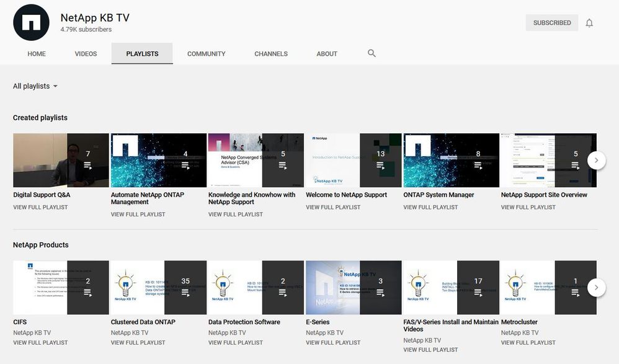View full playlist for Knowledge and Knowhow
This screenshot has height=364, width=619.
coord(235,215)
